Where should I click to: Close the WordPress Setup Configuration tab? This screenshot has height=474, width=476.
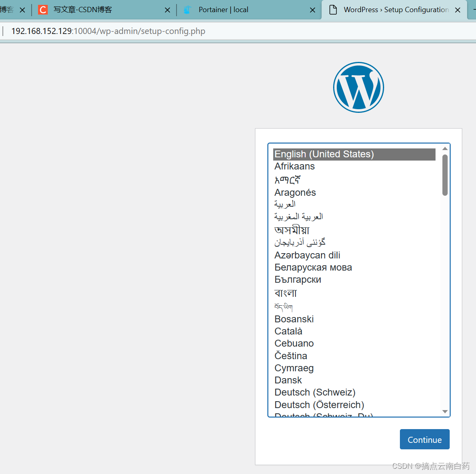coord(458,10)
